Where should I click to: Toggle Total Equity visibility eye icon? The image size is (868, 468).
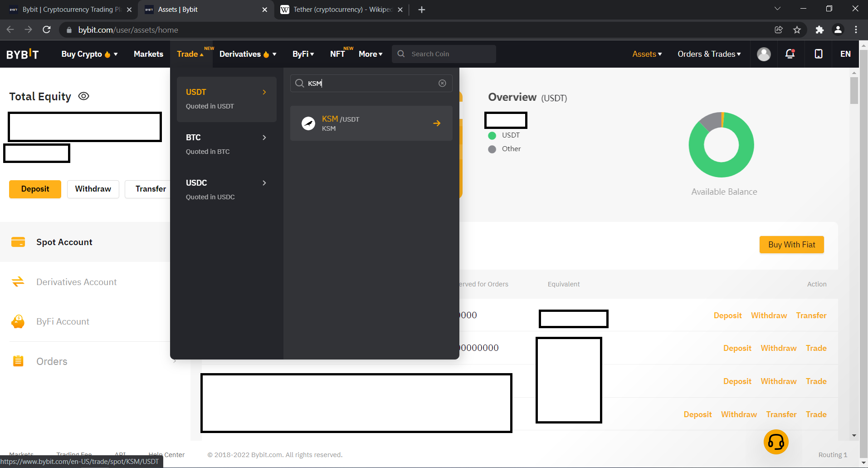point(83,96)
